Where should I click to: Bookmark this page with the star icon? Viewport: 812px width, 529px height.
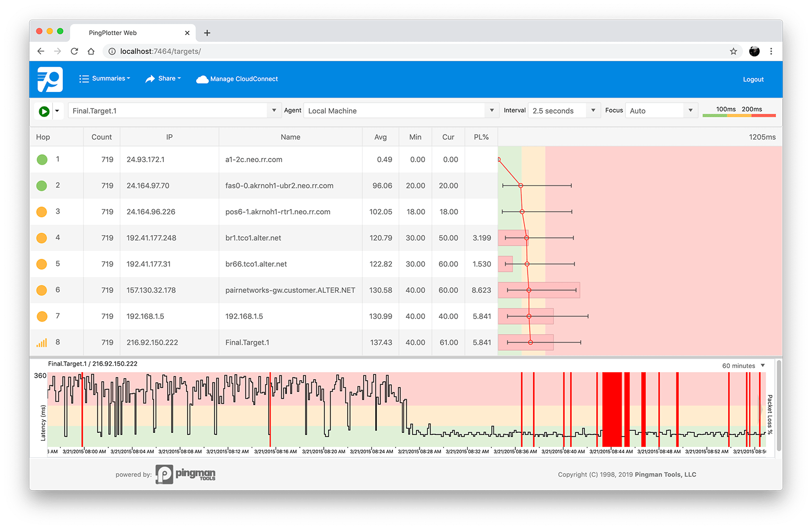[x=733, y=51]
